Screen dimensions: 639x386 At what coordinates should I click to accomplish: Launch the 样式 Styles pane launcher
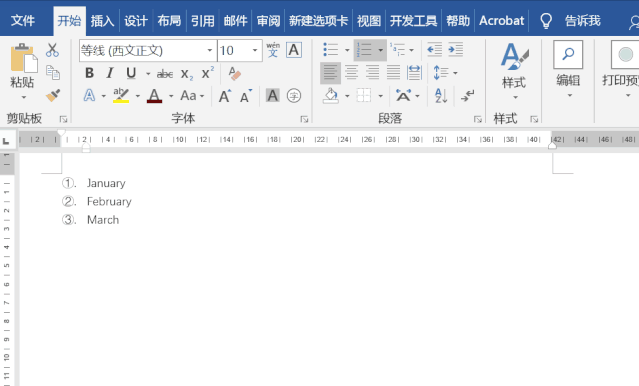tap(534, 119)
